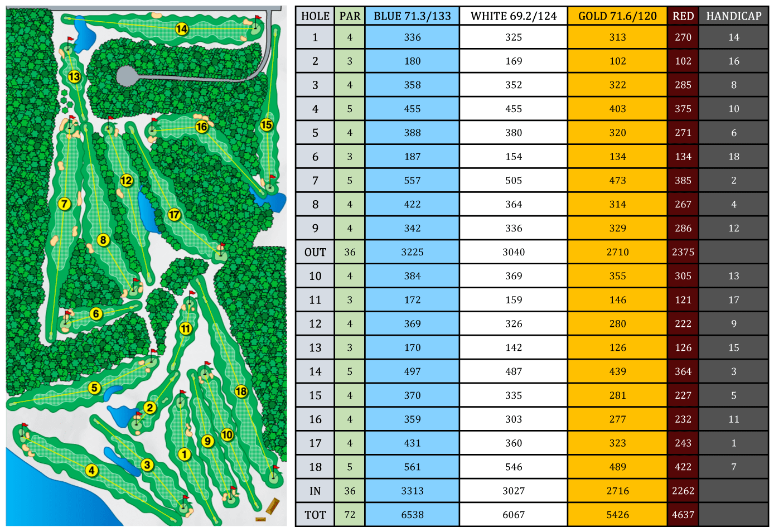Image resolution: width=774 pixels, height=532 pixels.
Task: Select handicap 1 in the hole 17 row
Action: pyautogui.click(x=734, y=443)
